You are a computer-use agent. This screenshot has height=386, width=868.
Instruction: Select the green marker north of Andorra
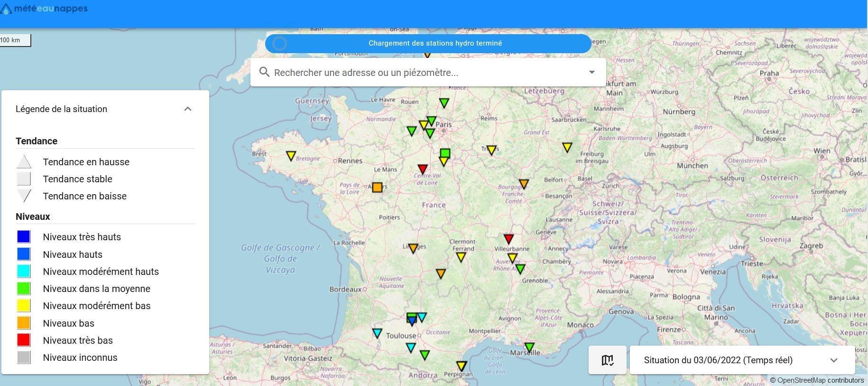coord(425,355)
